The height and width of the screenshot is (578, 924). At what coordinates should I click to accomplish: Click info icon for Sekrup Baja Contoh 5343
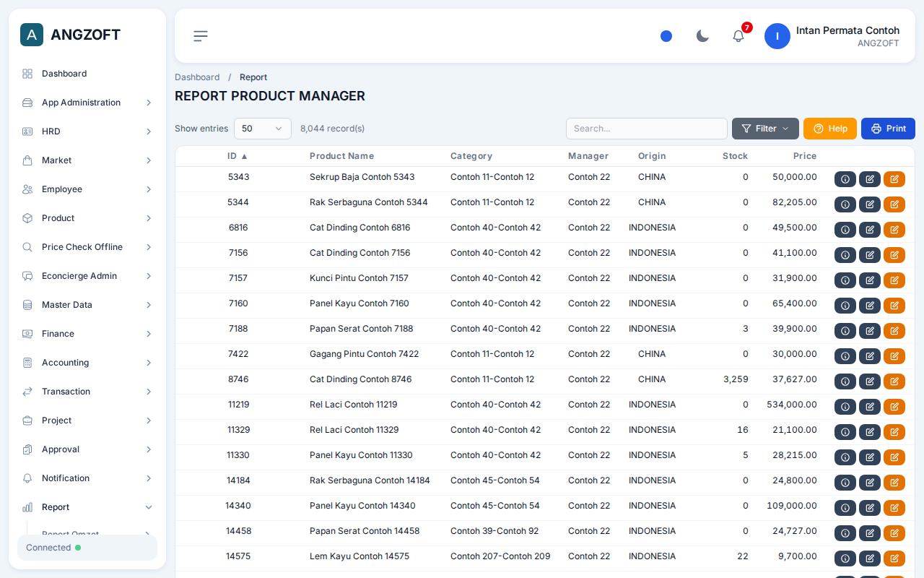tap(845, 179)
